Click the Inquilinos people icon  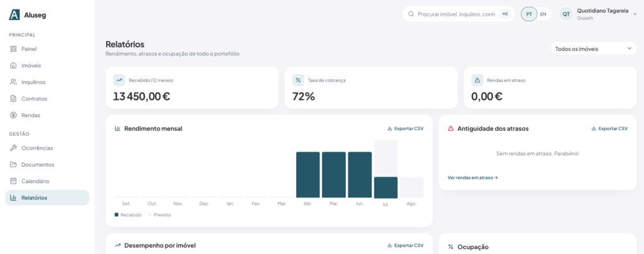pyautogui.click(x=13, y=82)
